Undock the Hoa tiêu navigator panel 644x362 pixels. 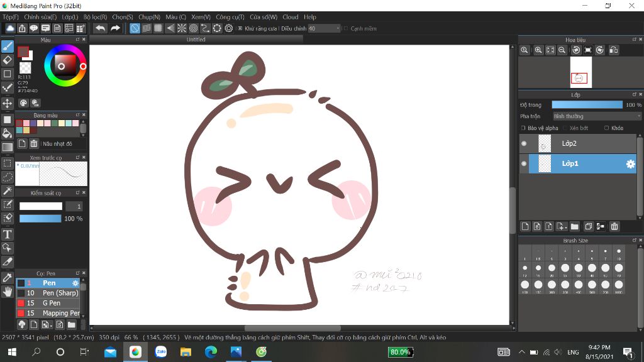pyautogui.click(x=634, y=40)
